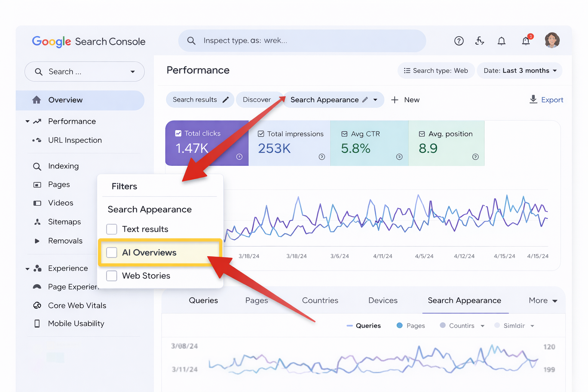The width and height of the screenshot is (588, 392).
Task: Click the Videos sidebar icon
Action: coord(37,203)
